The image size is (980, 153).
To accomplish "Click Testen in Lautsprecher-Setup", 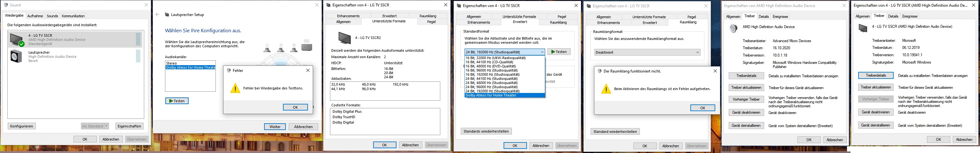I will (177, 101).
